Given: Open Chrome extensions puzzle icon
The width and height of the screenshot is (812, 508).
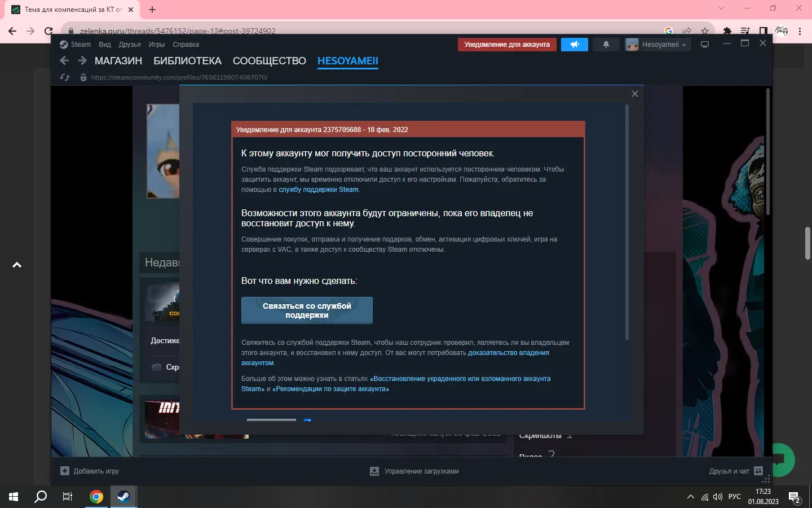Looking at the screenshot, I should click(x=727, y=31).
